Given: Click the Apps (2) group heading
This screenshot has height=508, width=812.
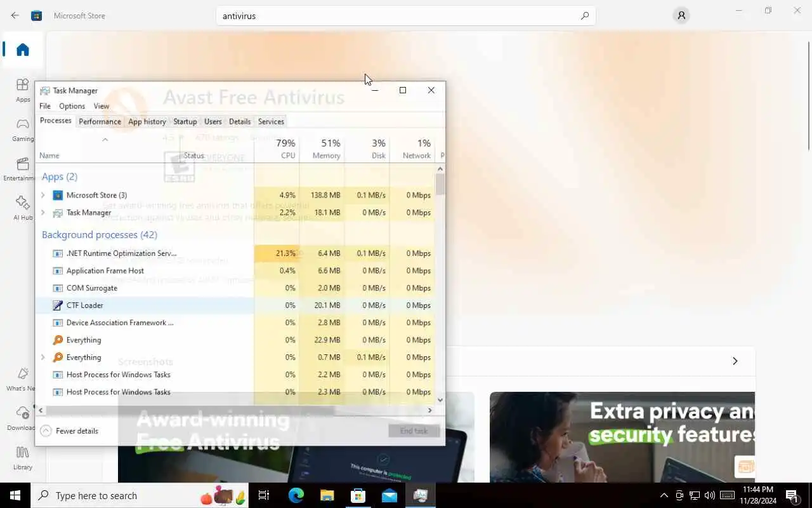Looking at the screenshot, I should pos(60,177).
